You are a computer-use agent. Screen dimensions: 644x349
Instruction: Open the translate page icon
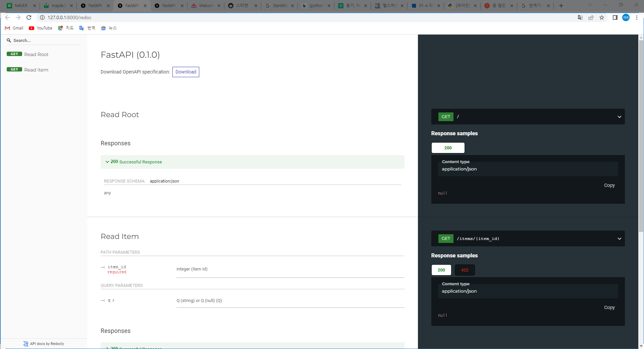pyautogui.click(x=580, y=17)
